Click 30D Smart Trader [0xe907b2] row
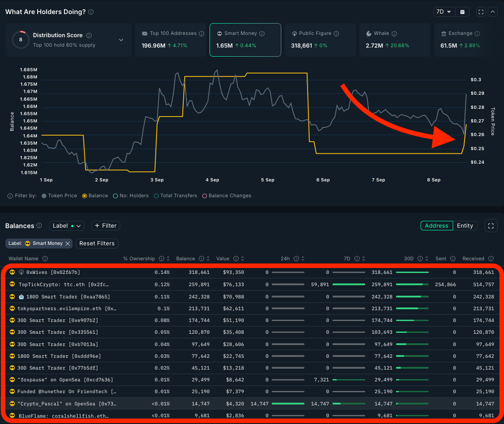504x424 pixels. click(252, 321)
